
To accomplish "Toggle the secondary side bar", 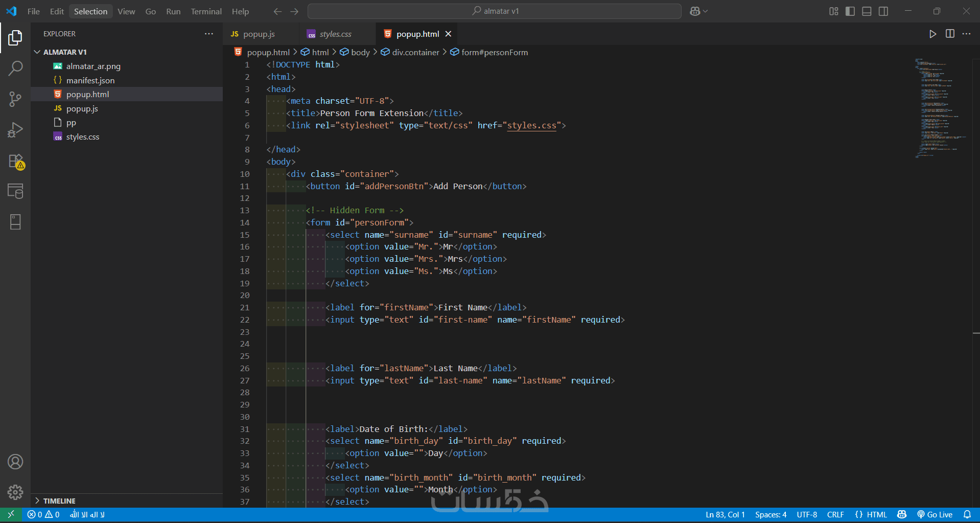I will (x=883, y=11).
